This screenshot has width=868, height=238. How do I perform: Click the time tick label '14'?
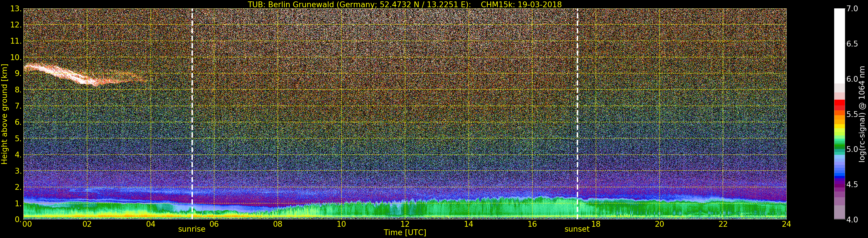(468, 224)
